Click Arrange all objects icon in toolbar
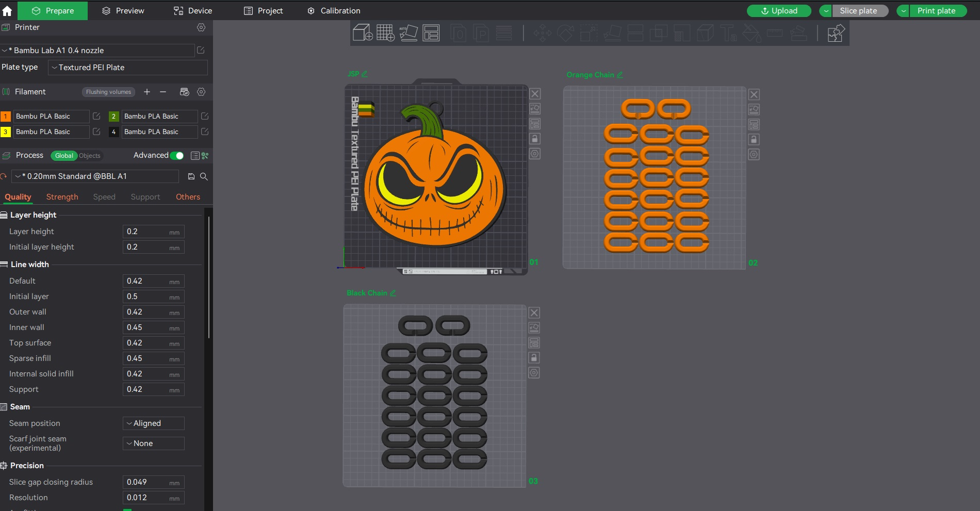This screenshot has height=511, width=980. [x=431, y=33]
